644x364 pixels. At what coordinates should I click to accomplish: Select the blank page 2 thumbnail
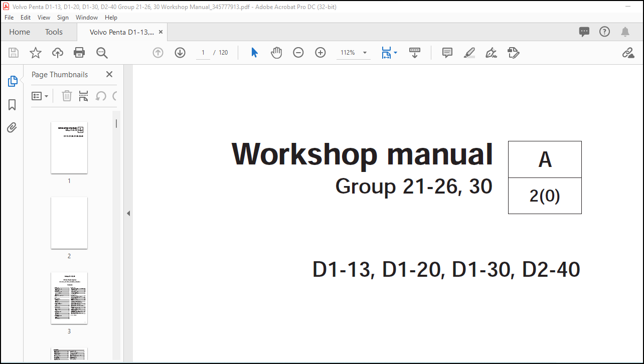[x=69, y=223]
